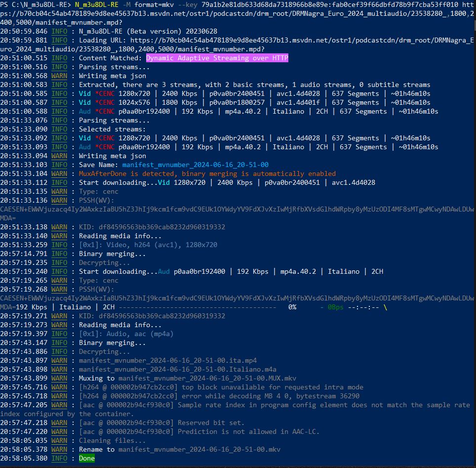Click 'Start downloading...Vid' line
The width and height of the screenshot is (476, 468).
point(227,183)
